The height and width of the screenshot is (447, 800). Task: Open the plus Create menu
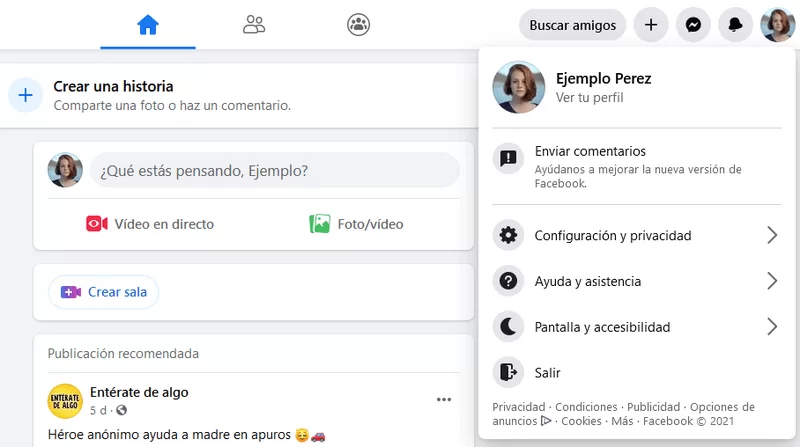click(x=651, y=25)
